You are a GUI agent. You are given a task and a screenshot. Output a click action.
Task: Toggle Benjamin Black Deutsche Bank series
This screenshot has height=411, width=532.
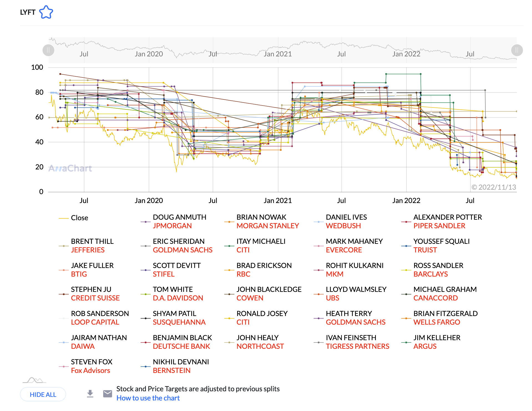[x=176, y=342]
